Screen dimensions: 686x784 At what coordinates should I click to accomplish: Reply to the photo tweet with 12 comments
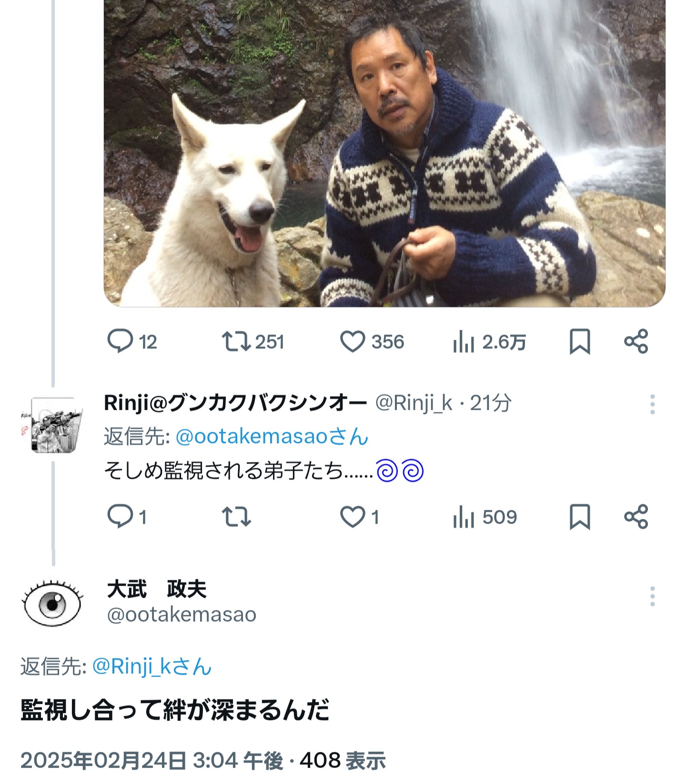click(x=132, y=342)
